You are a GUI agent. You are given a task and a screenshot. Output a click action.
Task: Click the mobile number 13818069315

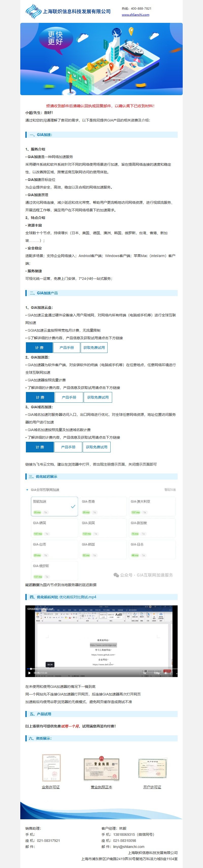click(124, 834)
